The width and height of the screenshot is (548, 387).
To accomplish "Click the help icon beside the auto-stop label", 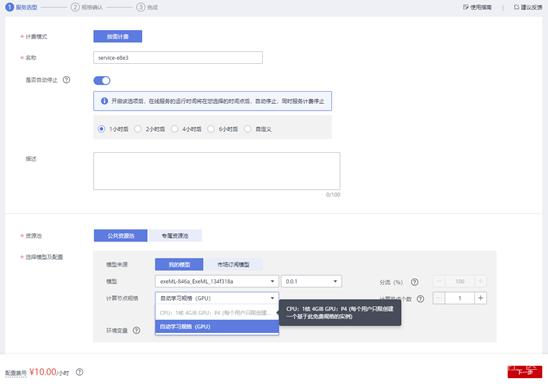I will tap(66, 80).
